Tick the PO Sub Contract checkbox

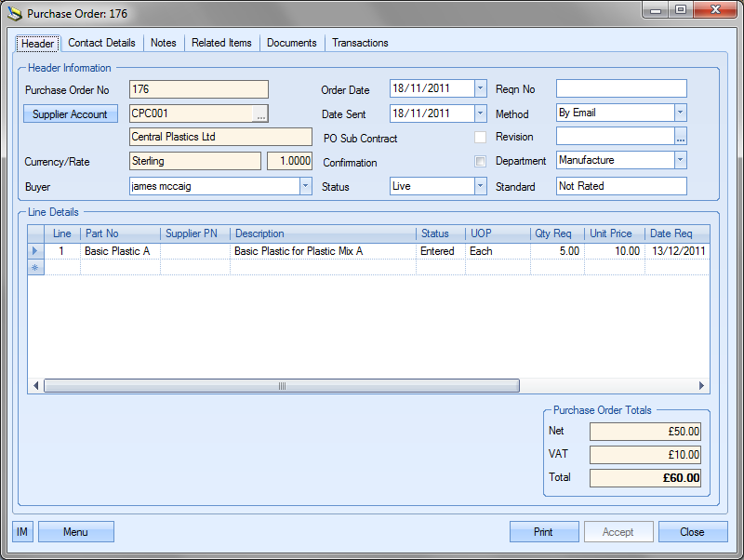[x=480, y=138]
